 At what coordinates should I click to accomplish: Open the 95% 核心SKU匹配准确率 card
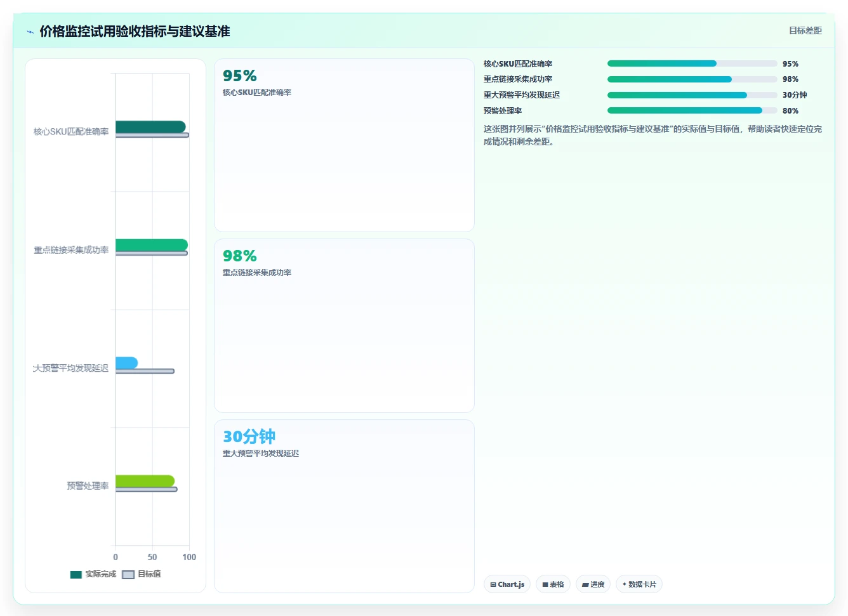point(344,145)
